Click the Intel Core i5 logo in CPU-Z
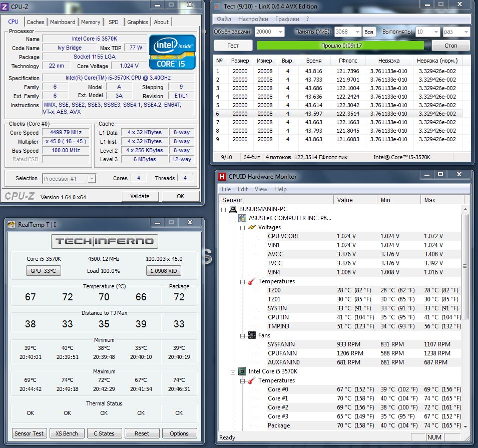The width and height of the screenshot is (478, 448). [x=172, y=52]
